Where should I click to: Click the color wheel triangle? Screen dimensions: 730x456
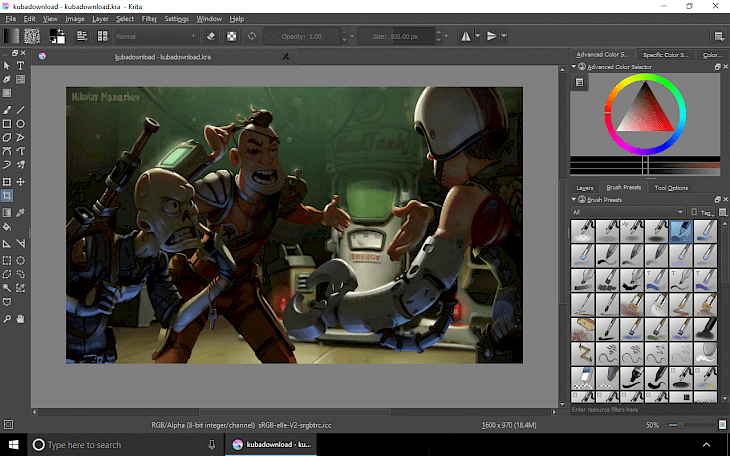pos(645,111)
